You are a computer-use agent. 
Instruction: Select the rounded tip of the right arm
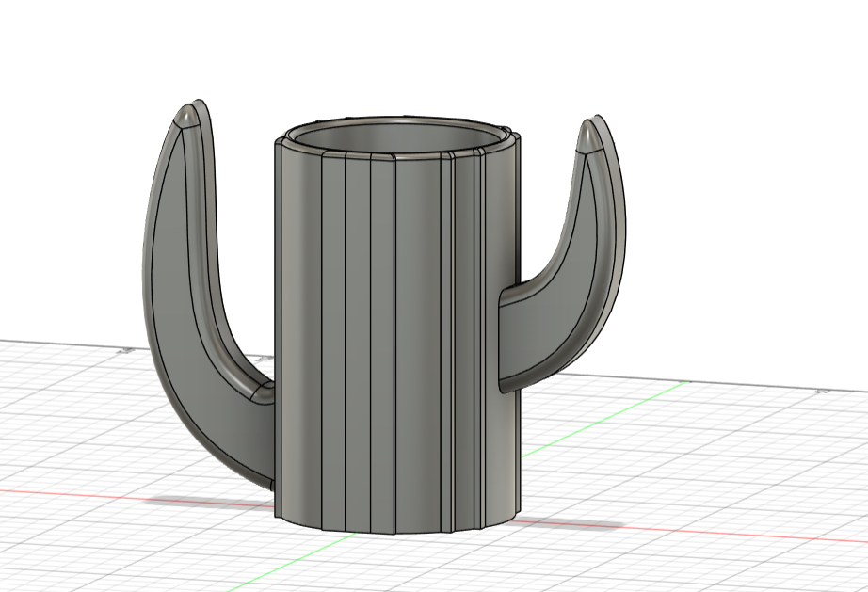click(589, 137)
